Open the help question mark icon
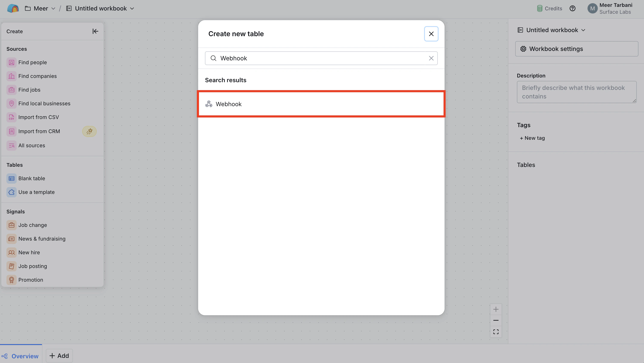The image size is (644, 363). 573,9
